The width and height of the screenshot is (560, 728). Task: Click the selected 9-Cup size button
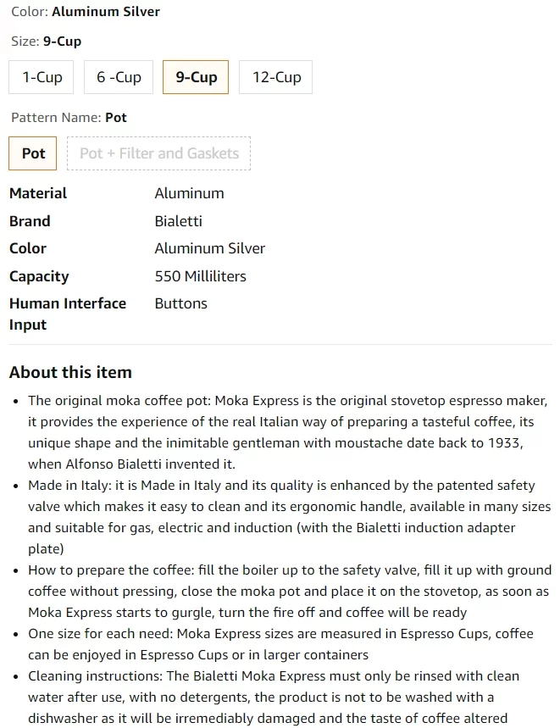click(x=196, y=77)
